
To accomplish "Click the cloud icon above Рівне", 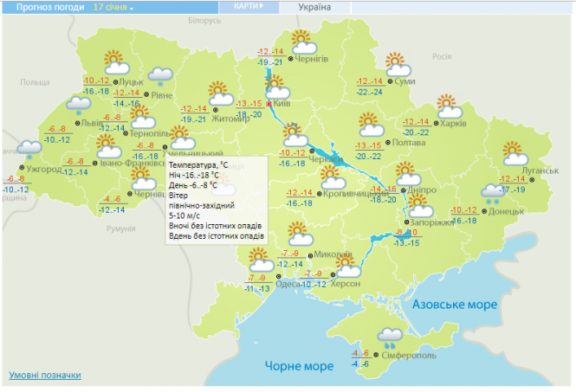I will click(159, 78).
